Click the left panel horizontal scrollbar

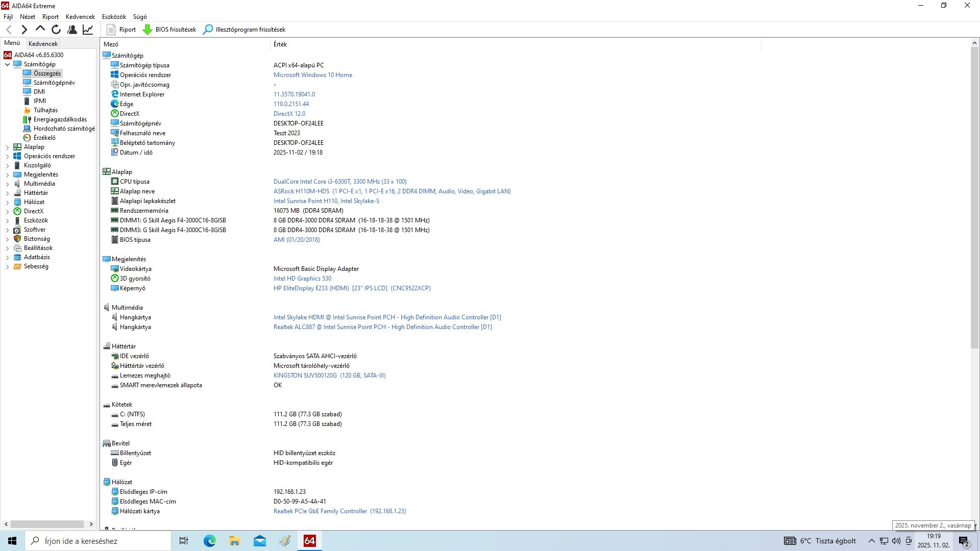(x=47, y=524)
